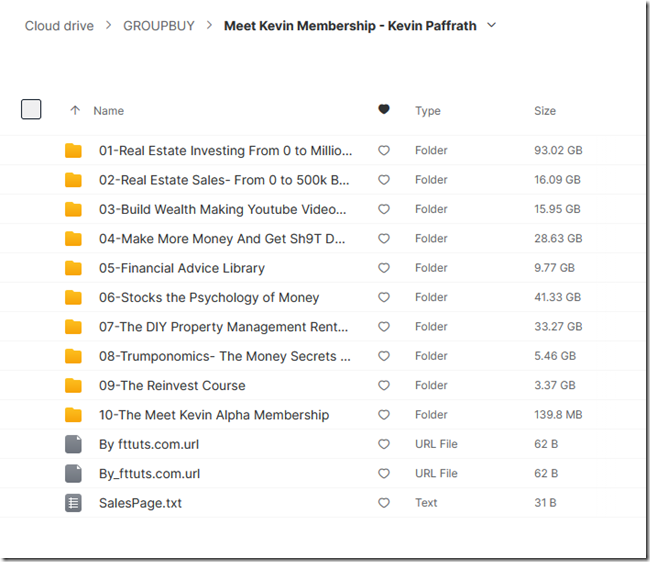This screenshot has width=650, height=562.
Task: Open folder icon for 09-The Reinvest Course
Action: (x=73, y=385)
